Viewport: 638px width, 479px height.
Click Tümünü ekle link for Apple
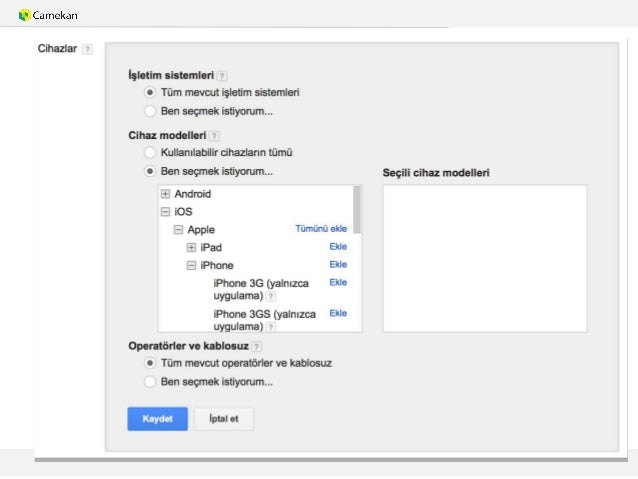click(x=321, y=229)
